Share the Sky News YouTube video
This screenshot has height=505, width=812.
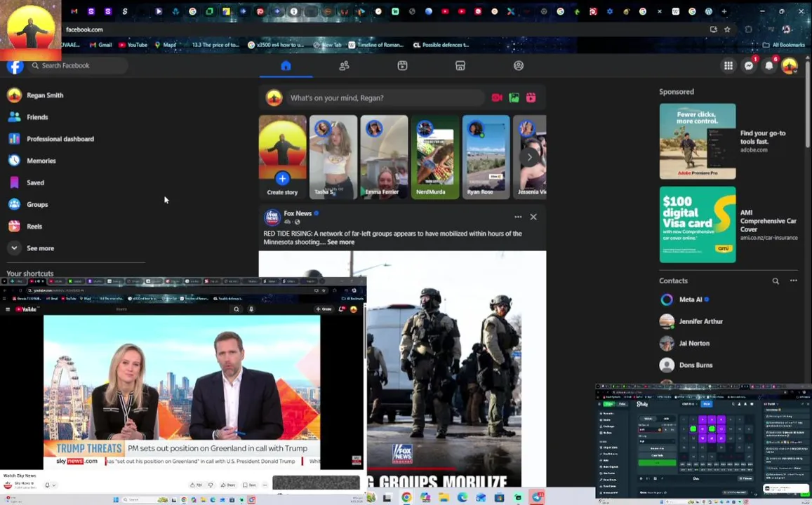click(x=228, y=485)
